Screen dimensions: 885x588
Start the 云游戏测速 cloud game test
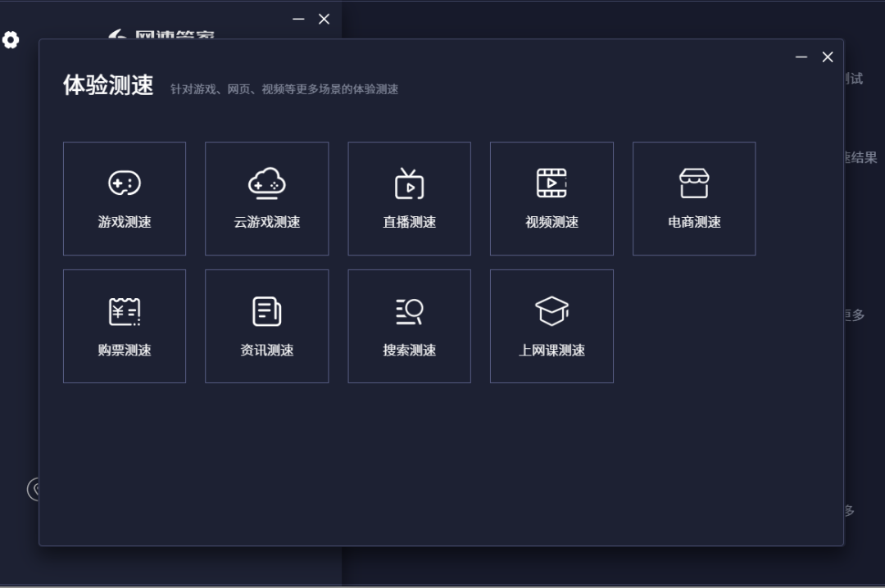coord(267,199)
